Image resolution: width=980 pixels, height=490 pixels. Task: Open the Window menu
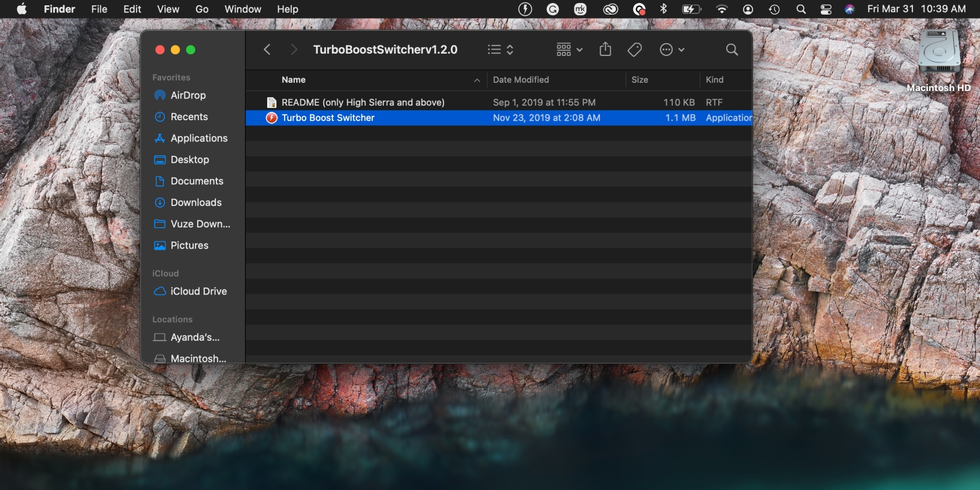(243, 9)
